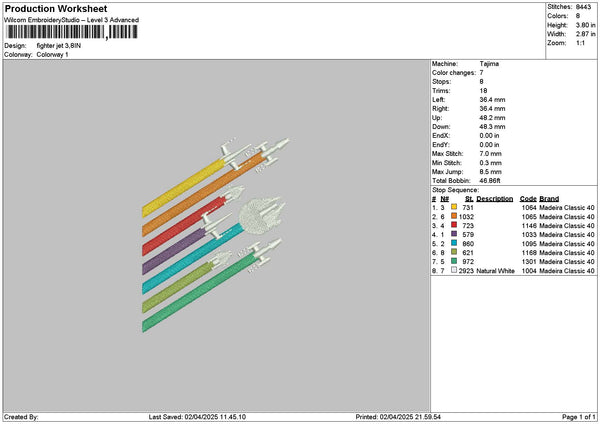Click the "Right:" measurement 36.4 mm
Image resolution: width=600 pixels, height=424 pixels.
pyautogui.click(x=492, y=109)
